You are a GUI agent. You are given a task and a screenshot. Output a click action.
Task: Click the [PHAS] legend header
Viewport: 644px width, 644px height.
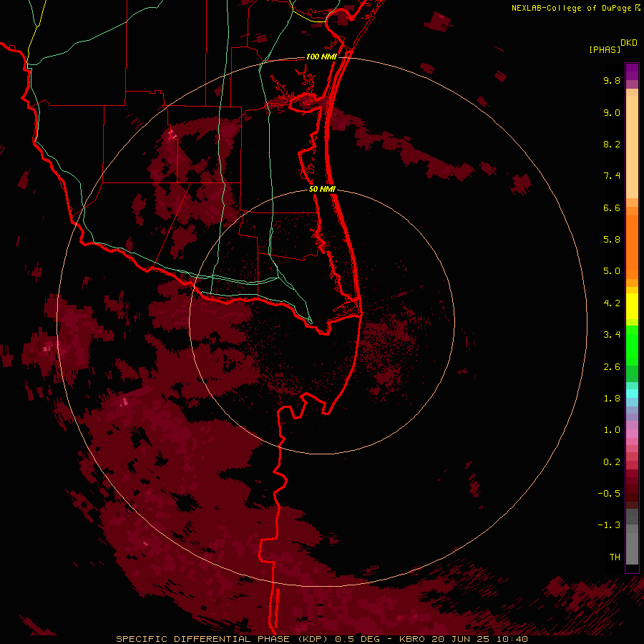605,49
